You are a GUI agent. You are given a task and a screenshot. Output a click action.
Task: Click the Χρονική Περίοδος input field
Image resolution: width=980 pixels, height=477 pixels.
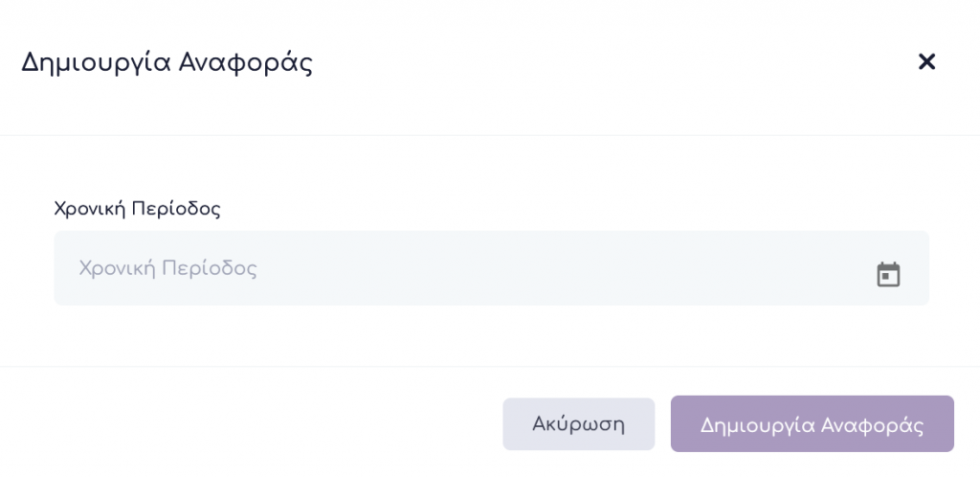pyautogui.click(x=459, y=268)
